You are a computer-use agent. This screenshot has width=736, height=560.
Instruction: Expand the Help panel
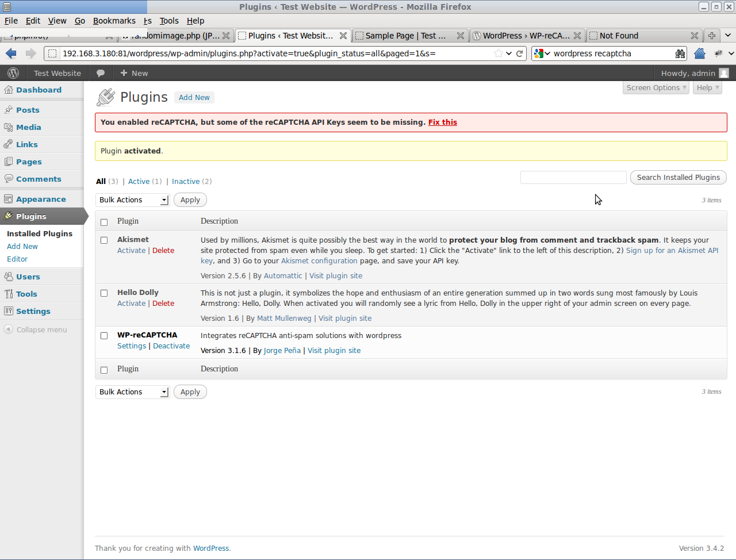pyautogui.click(x=707, y=88)
